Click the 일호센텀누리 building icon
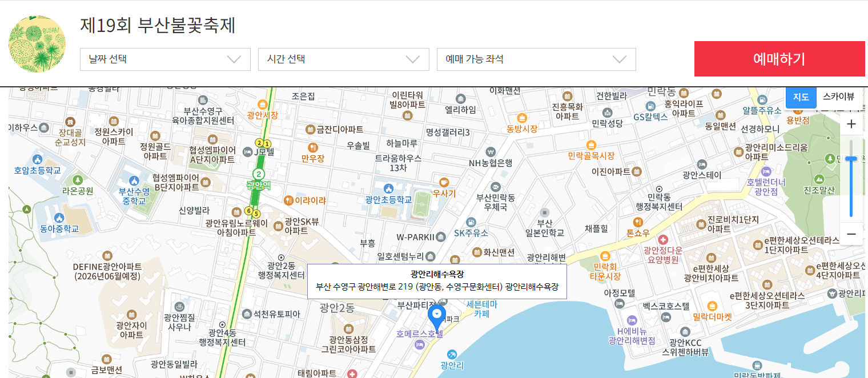Image resolution: width=868 pixels, height=378 pixels. 431,256
